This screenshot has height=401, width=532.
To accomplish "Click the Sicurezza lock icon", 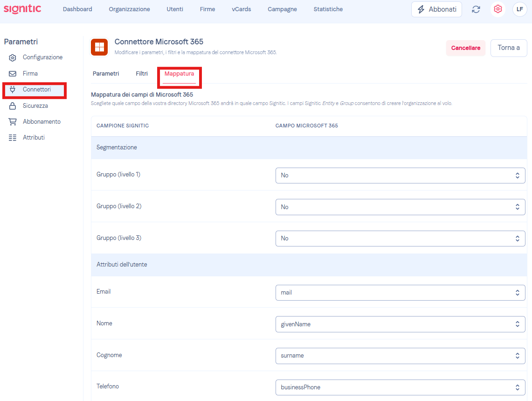I will (x=13, y=106).
